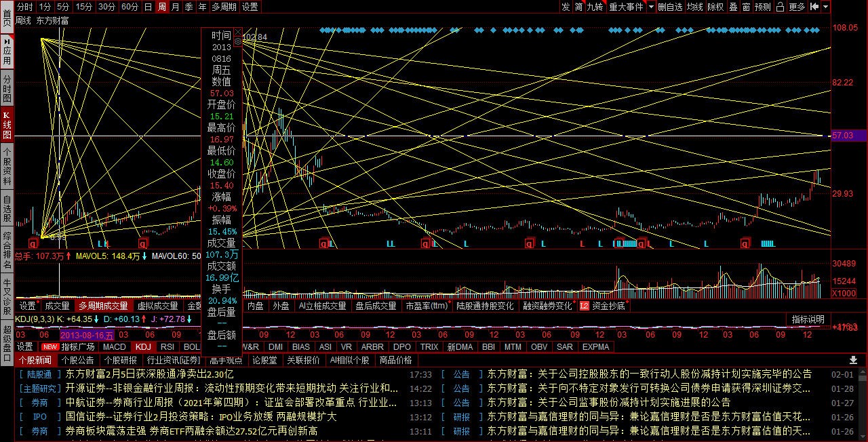Toggle the 预测 forecast button
Screen dimensions: 868x442
click(x=763, y=7)
